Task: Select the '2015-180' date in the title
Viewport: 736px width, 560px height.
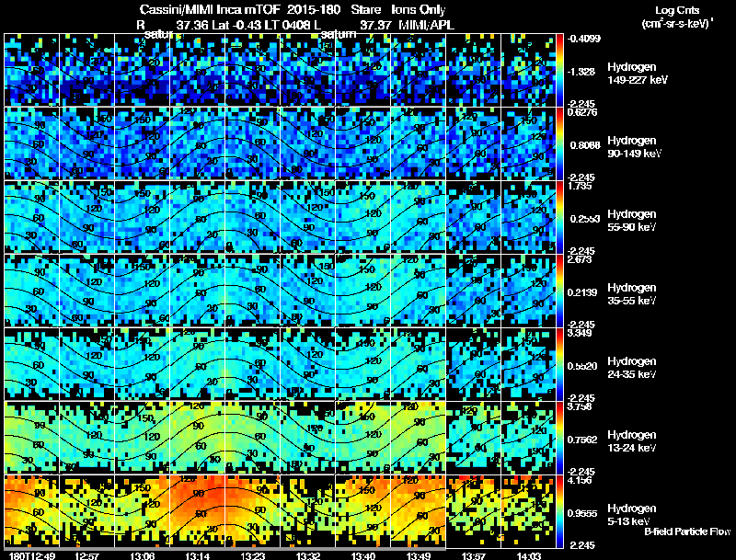Action: [312, 10]
